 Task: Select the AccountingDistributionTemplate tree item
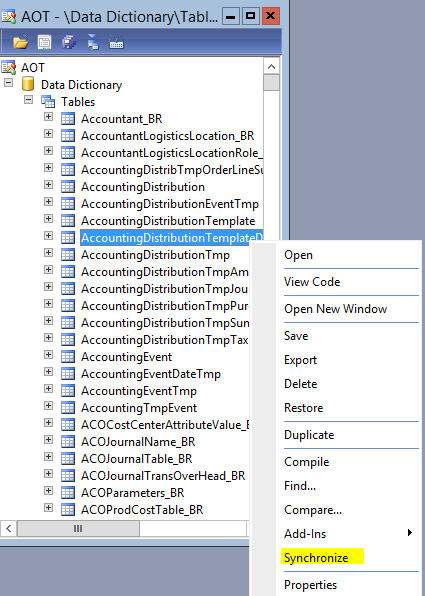point(168,221)
